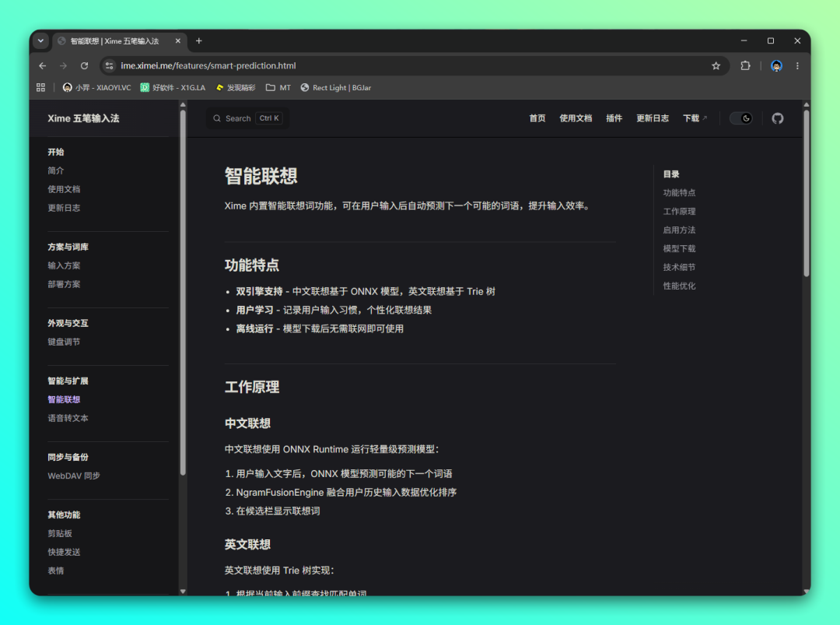Click the Search box in the header

pos(248,118)
